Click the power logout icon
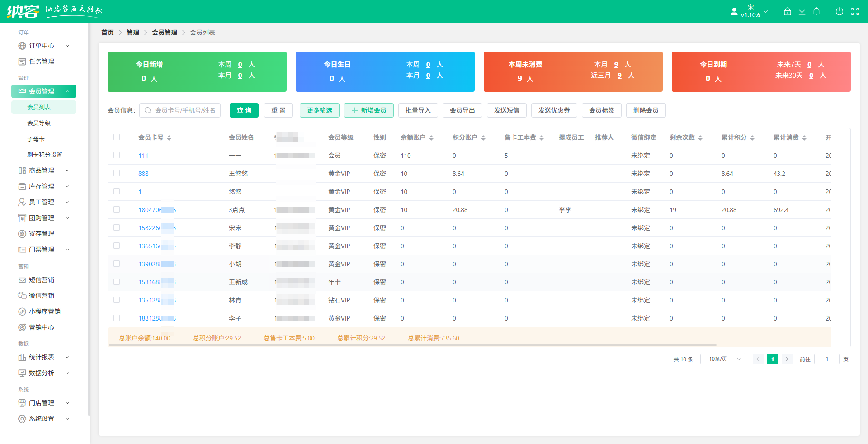This screenshot has width=868, height=444. (x=840, y=11)
